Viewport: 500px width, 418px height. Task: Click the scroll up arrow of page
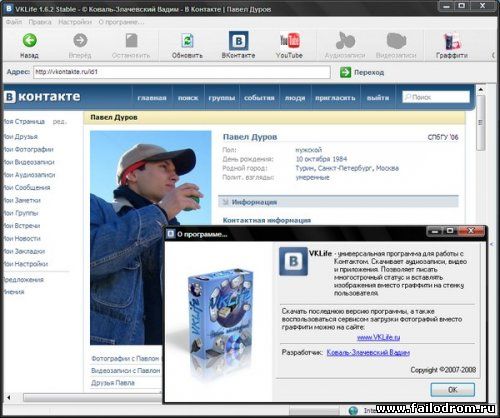(480, 89)
